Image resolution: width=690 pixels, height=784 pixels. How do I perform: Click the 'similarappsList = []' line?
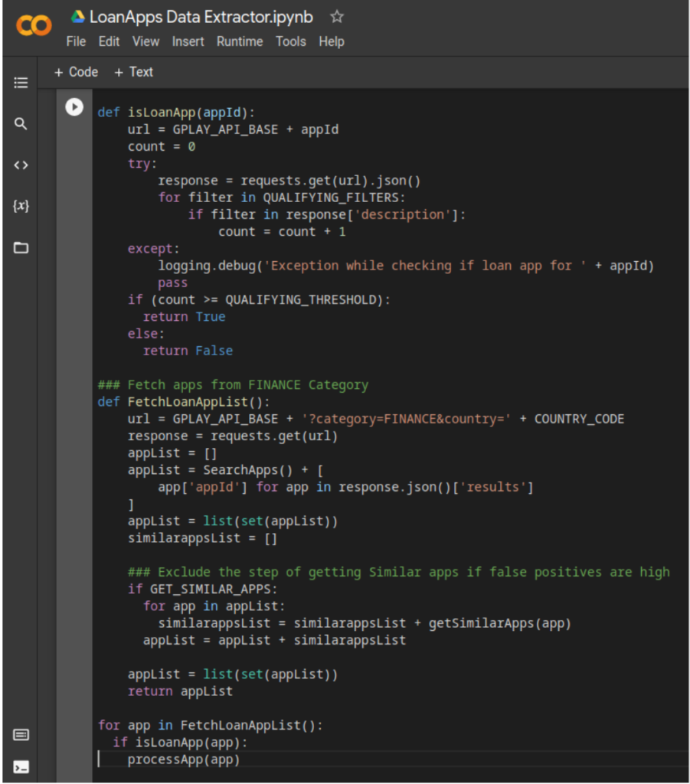tap(202, 538)
